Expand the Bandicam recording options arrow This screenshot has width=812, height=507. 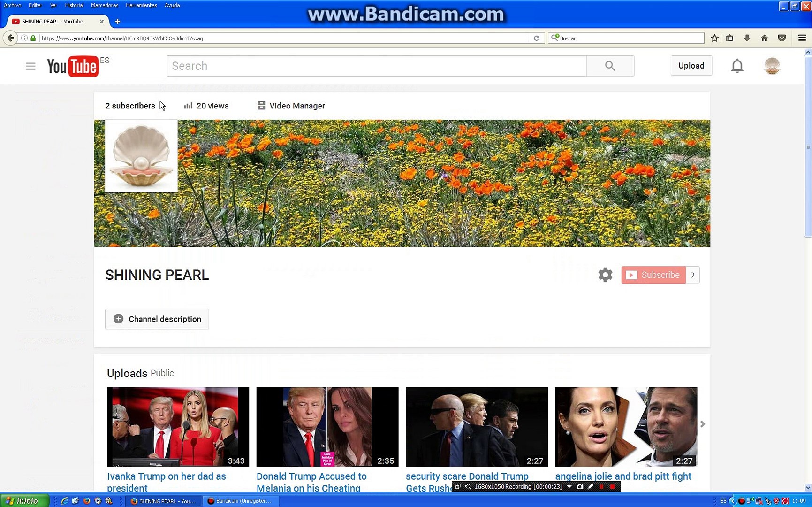click(x=569, y=487)
